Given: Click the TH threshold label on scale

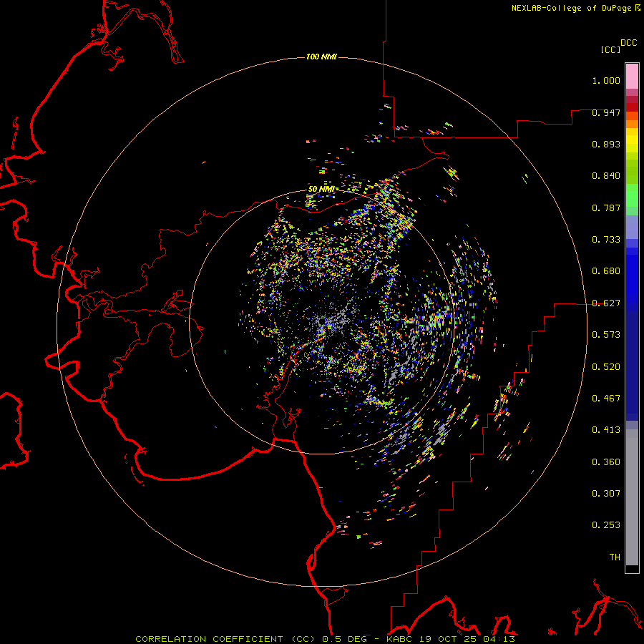Looking at the screenshot, I should tap(615, 557).
